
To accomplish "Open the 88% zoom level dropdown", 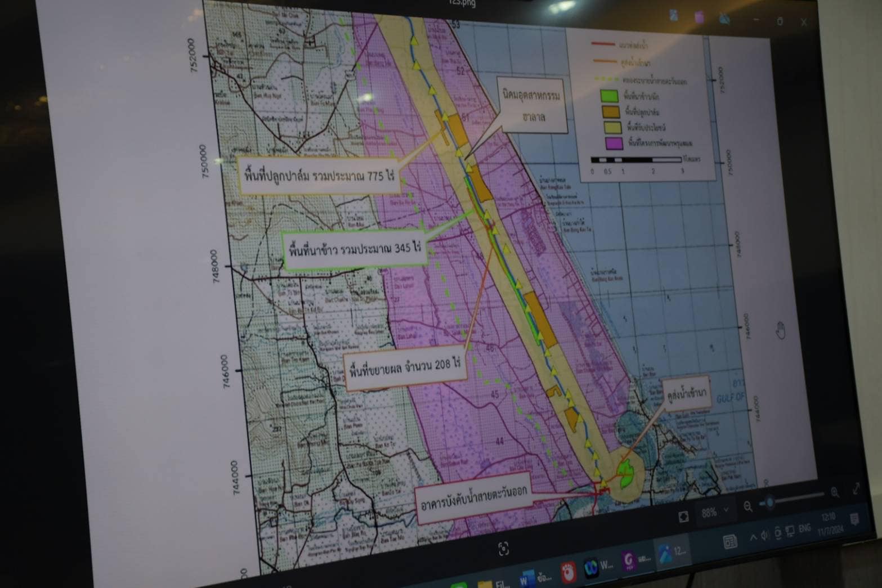I will (715, 511).
